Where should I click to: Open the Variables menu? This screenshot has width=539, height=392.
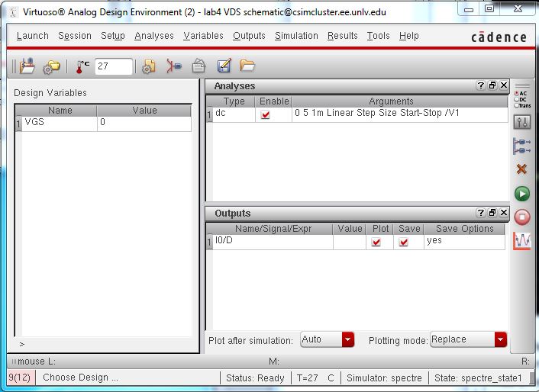pos(203,36)
